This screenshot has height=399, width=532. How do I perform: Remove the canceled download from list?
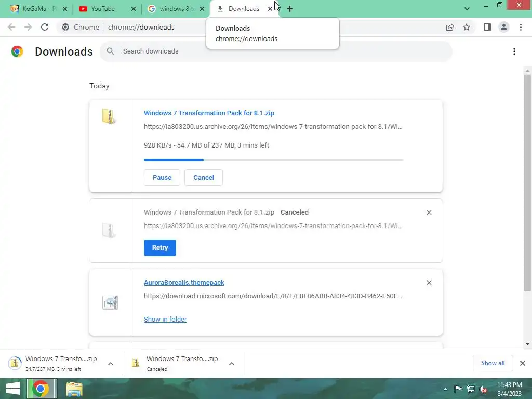click(429, 212)
